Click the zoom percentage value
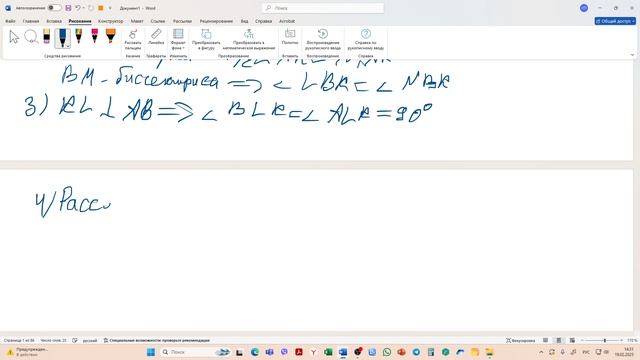Image resolution: width=640 pixels, height=360 pixels. pyautogui.click(x=632, y=340)
